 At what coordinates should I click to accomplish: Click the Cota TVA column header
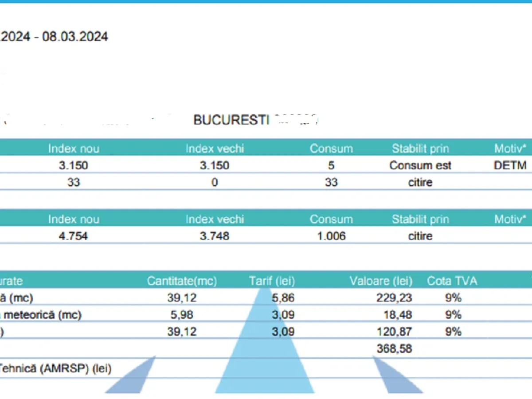[452, 281]
